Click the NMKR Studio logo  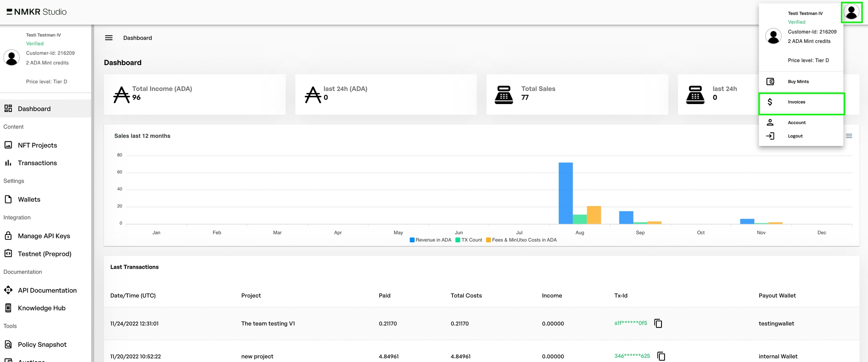37,12
